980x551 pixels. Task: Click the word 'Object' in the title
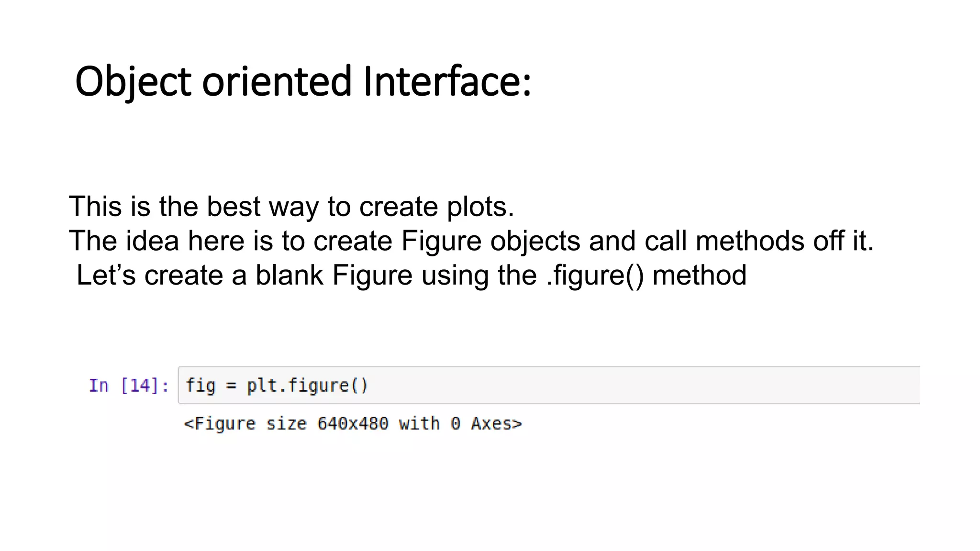pyautogui.click(x=133, y=82)
